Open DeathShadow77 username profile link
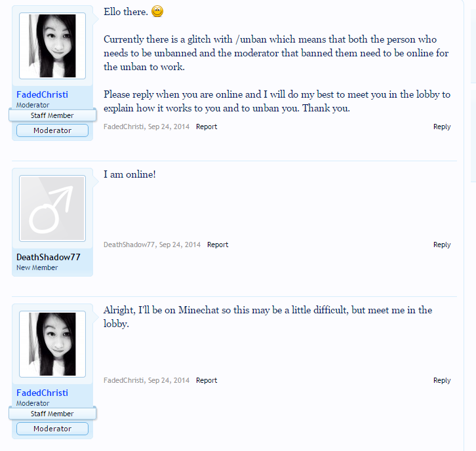 coord(49,257)
